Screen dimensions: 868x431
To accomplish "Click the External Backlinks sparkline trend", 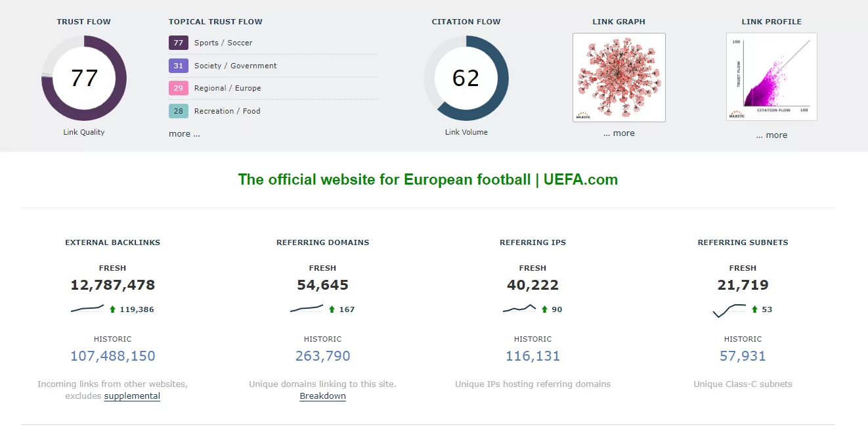I will (x=87, y=309).
